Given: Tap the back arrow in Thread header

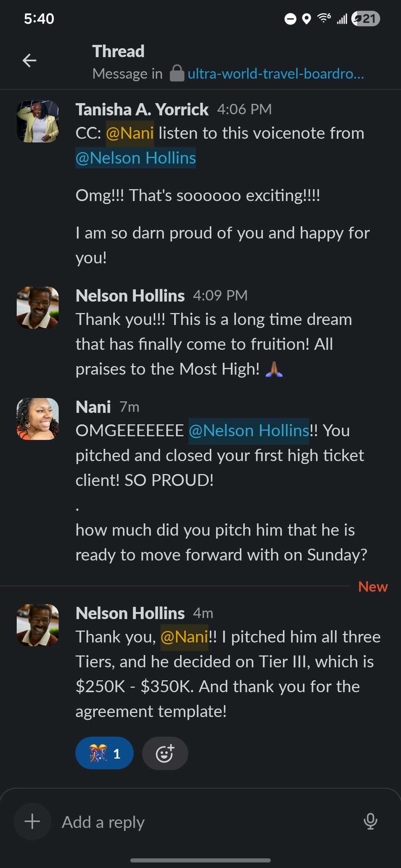Looking at the screenshot, I should pyautogui.click(x=29, y=60).
